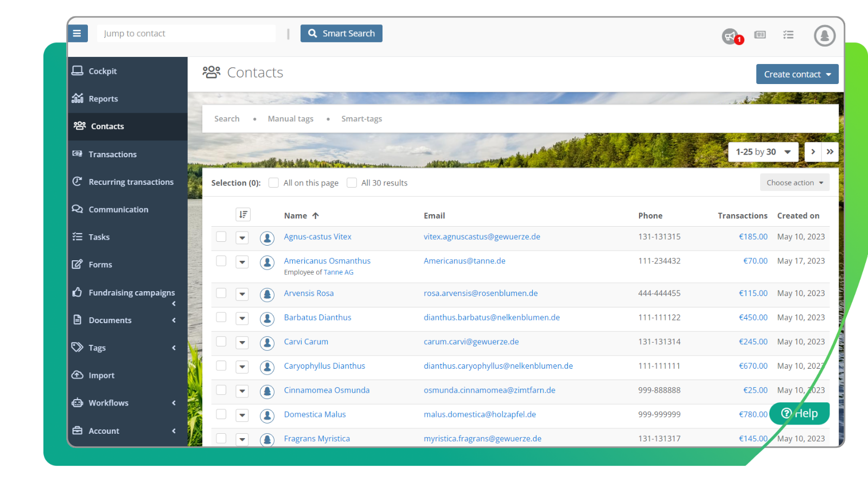Click the sort order icon above contact list

coord(242,215)
